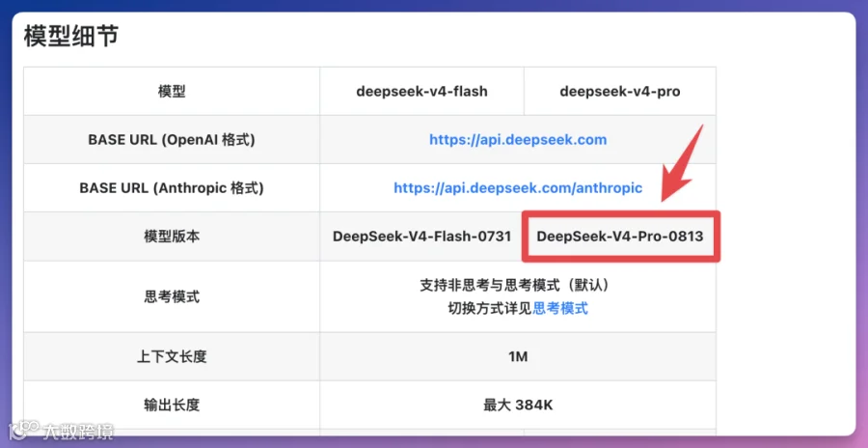Select the DeepSeek-V4-Flash-0731 cell
This screenshot has height=448, width=868.
tap(421, 237)
